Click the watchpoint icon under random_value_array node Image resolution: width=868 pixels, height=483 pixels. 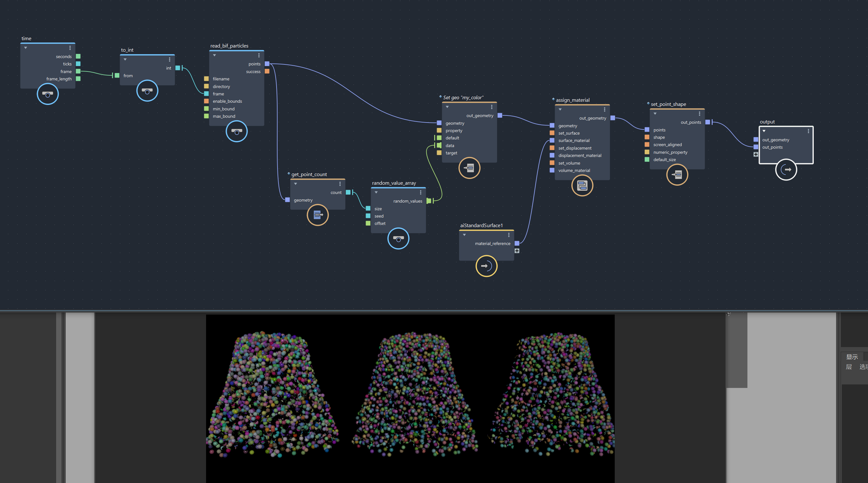click(x=398, y=238)
